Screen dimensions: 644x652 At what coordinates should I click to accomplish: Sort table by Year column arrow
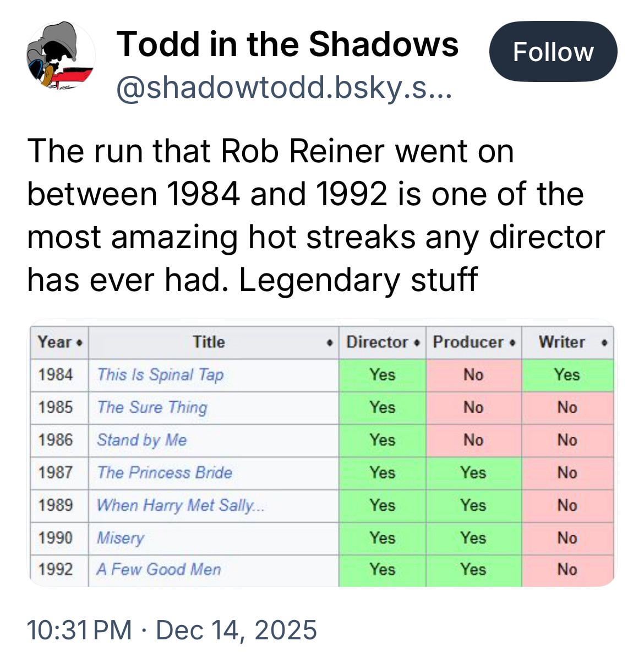[x=80, y=343]
